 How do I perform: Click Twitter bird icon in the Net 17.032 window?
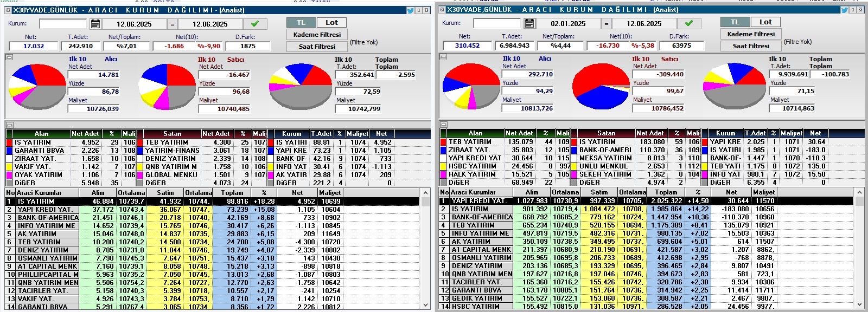point(411,10)
